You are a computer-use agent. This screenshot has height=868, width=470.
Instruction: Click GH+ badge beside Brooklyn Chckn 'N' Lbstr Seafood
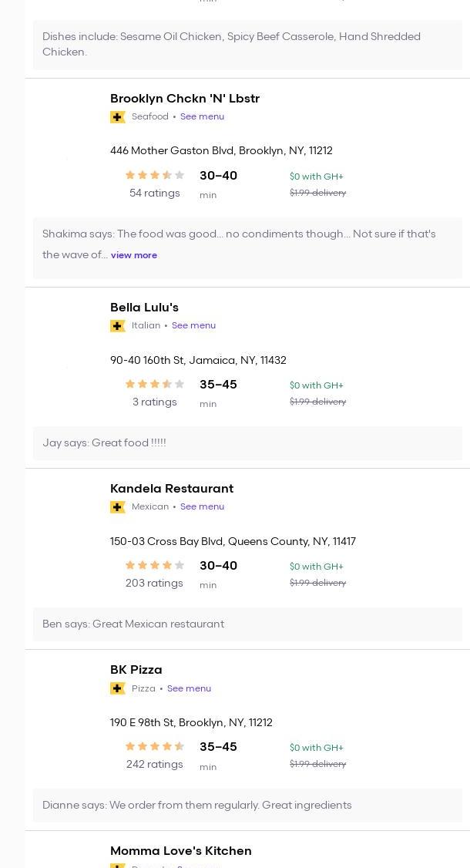pyautogui.click(x=118, y=117)
